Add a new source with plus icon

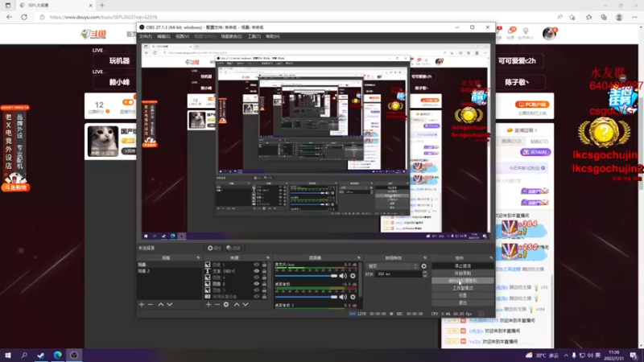pos(208,305)
